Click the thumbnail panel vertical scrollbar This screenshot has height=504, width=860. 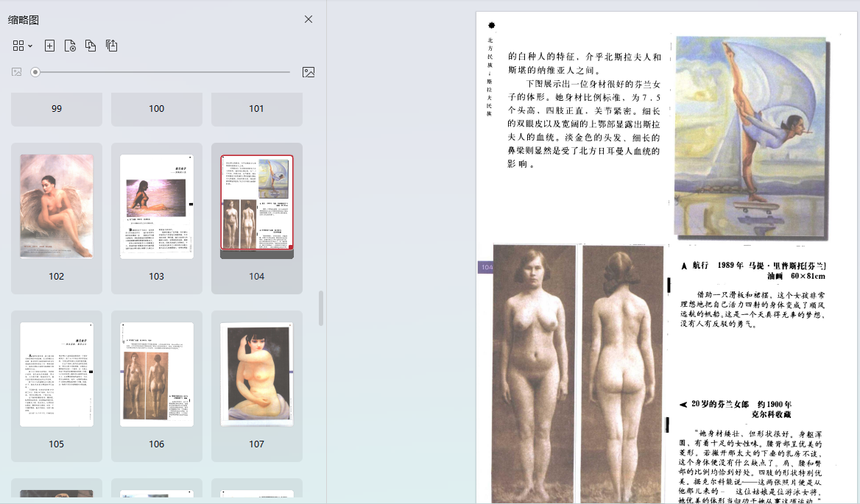pyautogui.click(x=320, y=308)
